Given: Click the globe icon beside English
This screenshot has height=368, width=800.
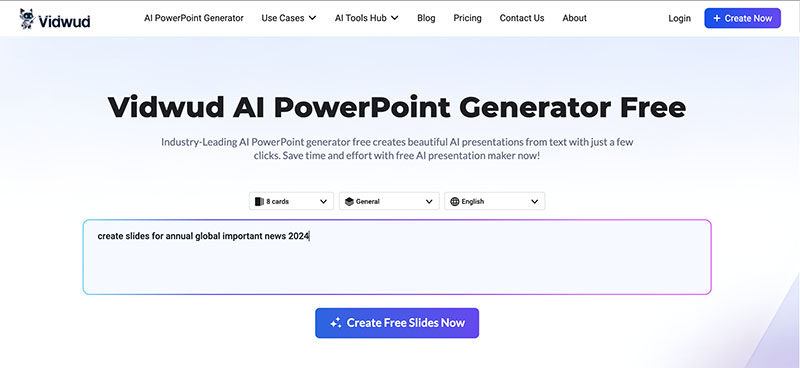Looking at the screenshot, I should coord(455,202).
